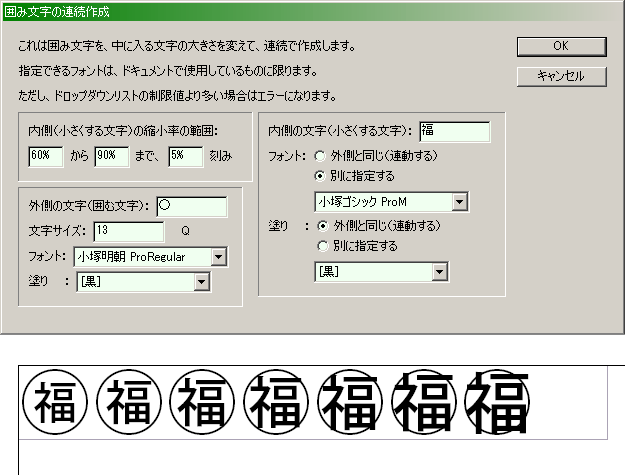This screenshot has width=625, height=475.
Task: Click the smallest circled 福 character
Action: point(55,402)
